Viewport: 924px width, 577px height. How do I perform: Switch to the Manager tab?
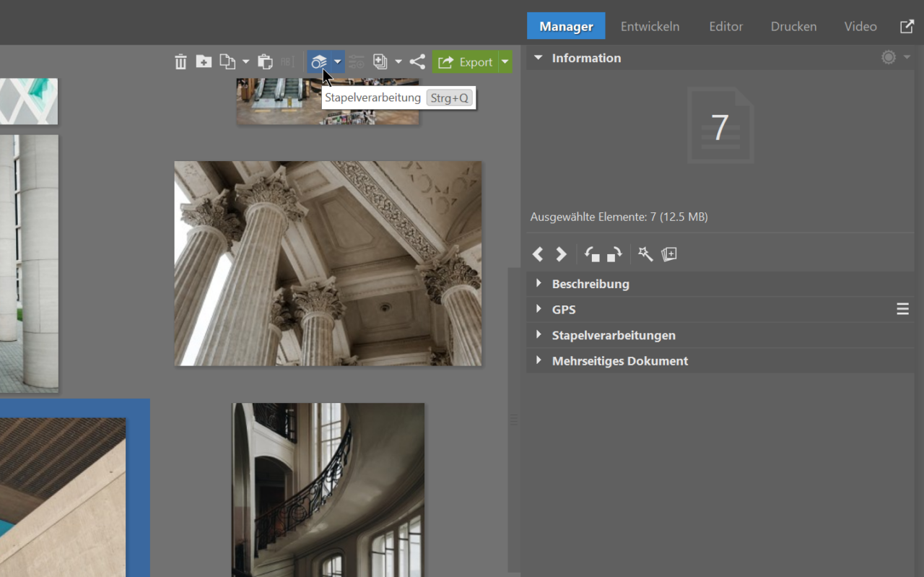[x=566, y=26]
